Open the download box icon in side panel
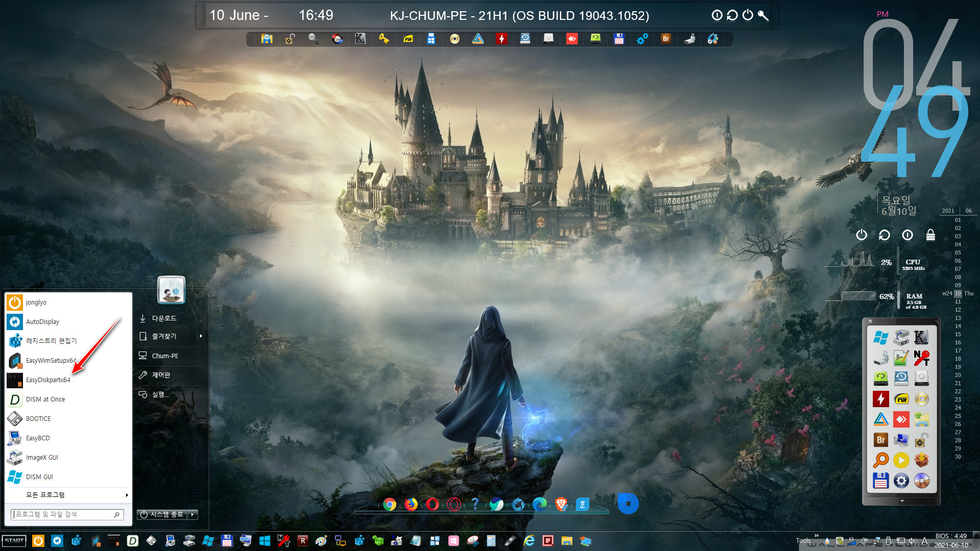 click(x=922, y=460)
